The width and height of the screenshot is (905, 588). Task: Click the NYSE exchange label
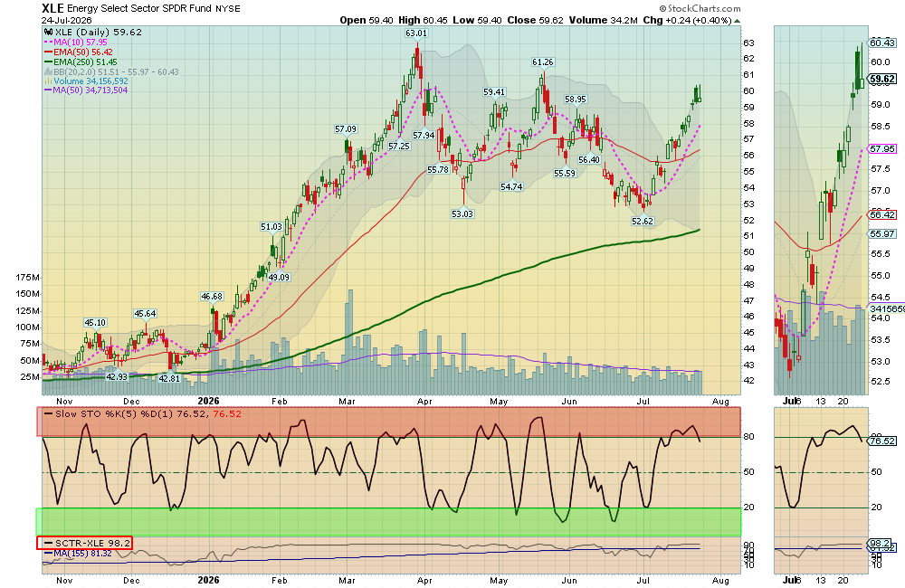228,9
